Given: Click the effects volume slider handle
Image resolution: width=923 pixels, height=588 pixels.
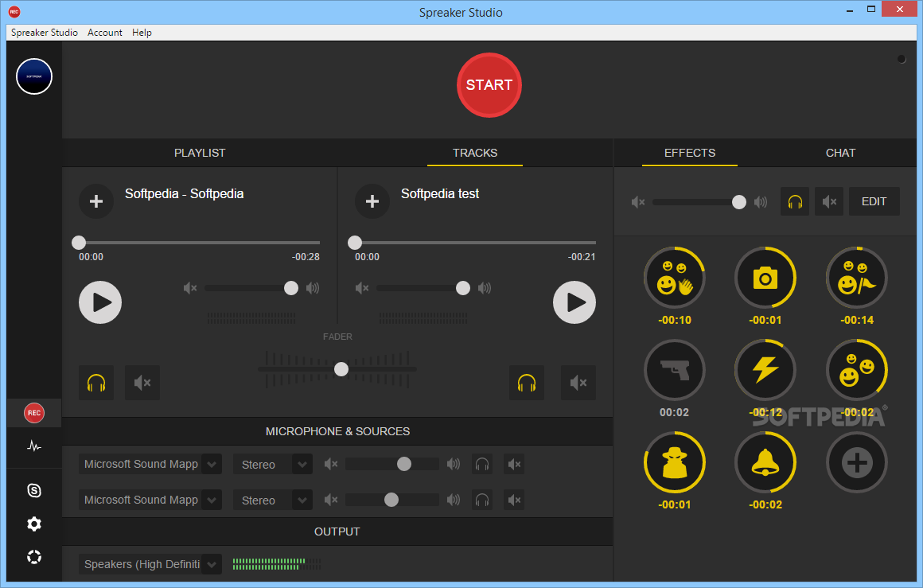Looking at the screenshot, I should (738, 202).
